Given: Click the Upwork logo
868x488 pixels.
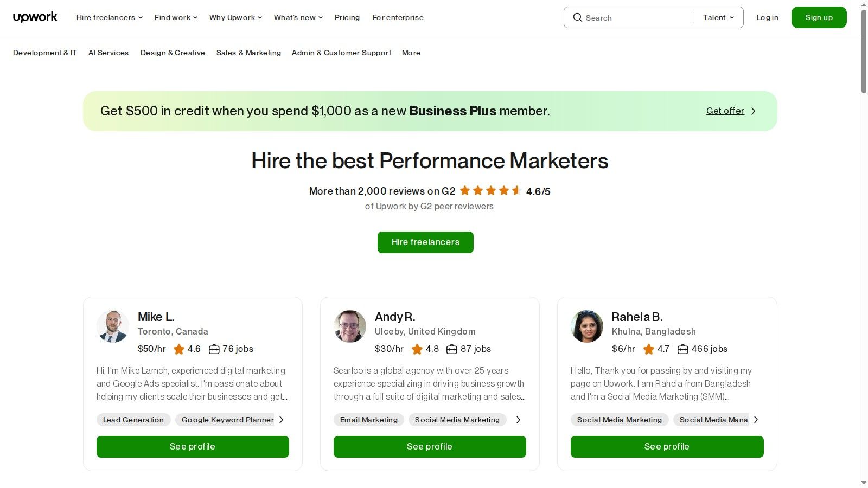Looking at the screenshot, I should click(35, 17).
